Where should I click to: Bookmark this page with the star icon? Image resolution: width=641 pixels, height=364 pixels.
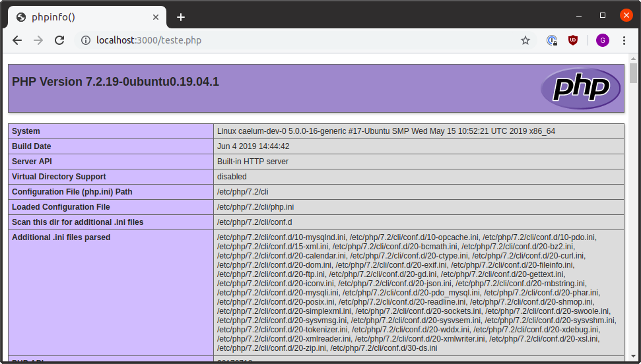[x=525, y=40]
